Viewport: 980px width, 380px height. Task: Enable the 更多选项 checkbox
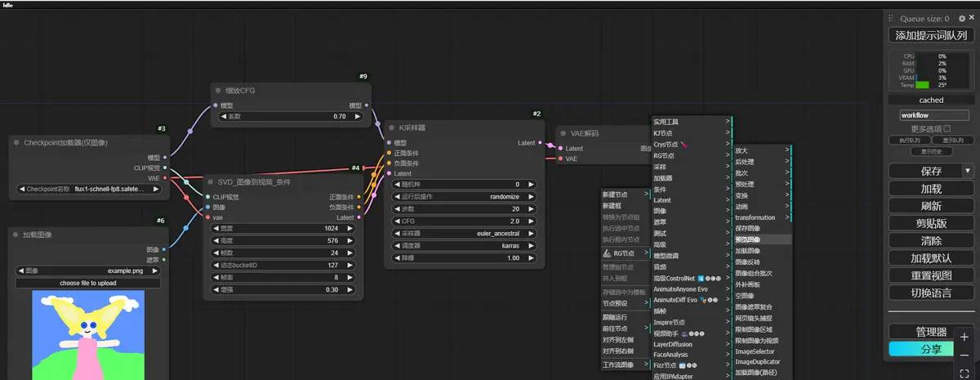tap(947, 129)
